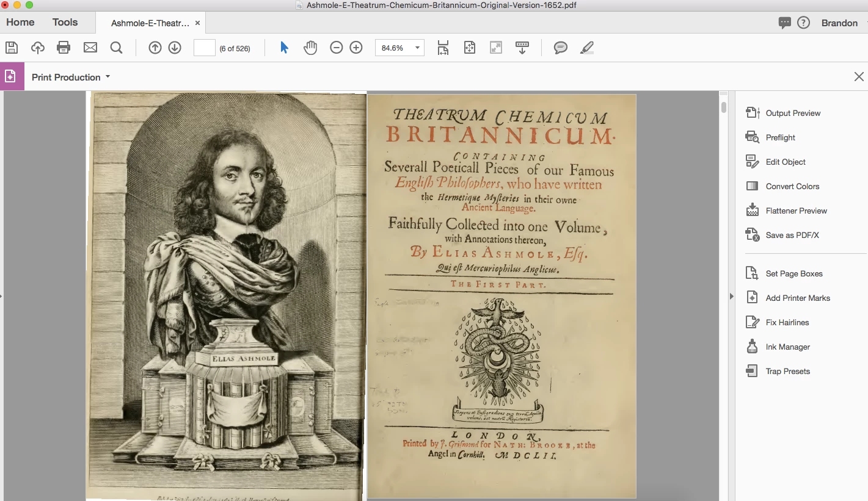The image size is (868, 501).
Task: Click the full screen mode icon
Action: coord(496,48)
